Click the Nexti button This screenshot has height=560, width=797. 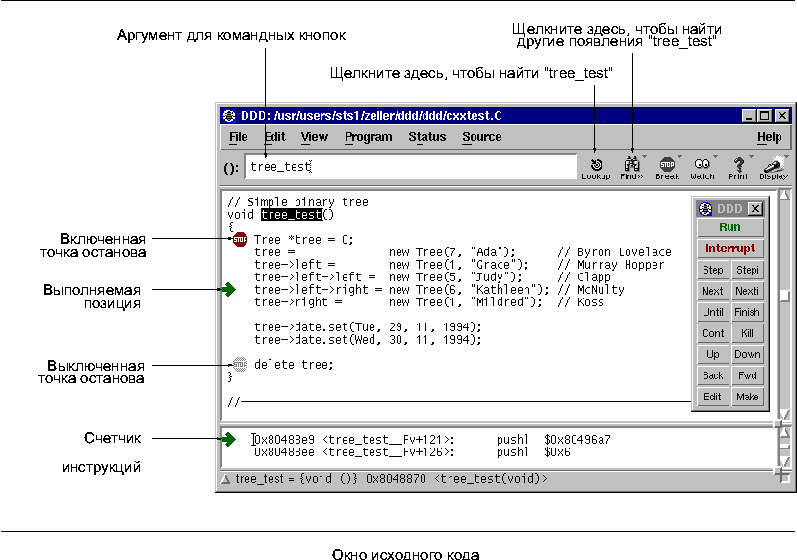tap(747, 291)
